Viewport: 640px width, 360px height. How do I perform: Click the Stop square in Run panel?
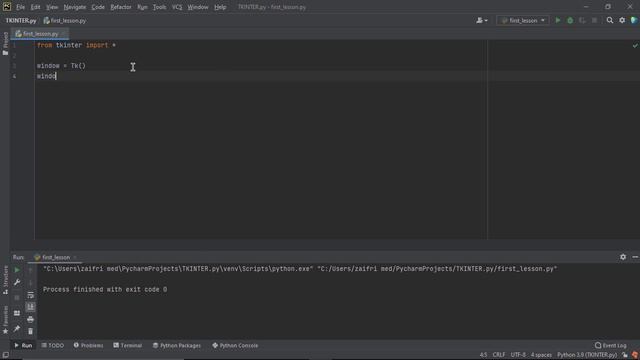(17, 298)
